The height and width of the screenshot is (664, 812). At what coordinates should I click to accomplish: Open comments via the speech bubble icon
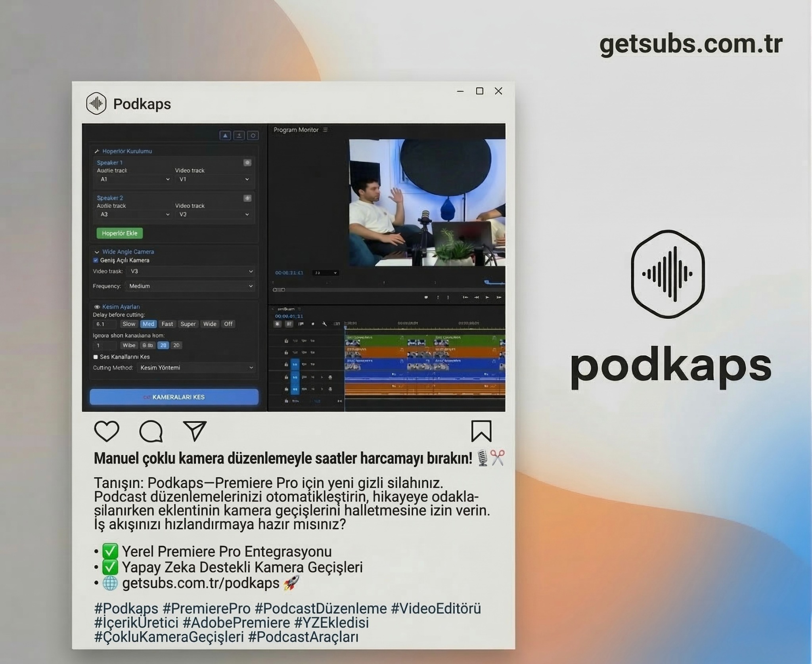(x=151, y=431)
